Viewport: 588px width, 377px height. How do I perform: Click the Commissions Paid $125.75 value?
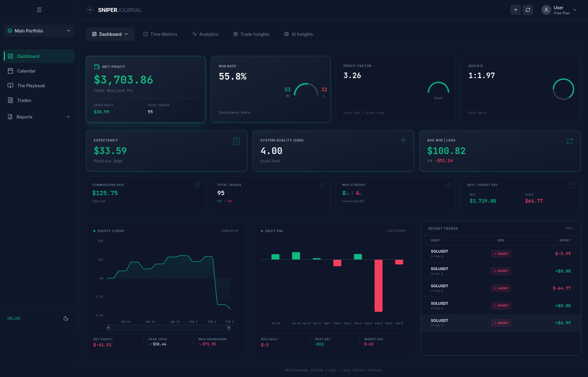click(x=105, y=193)
